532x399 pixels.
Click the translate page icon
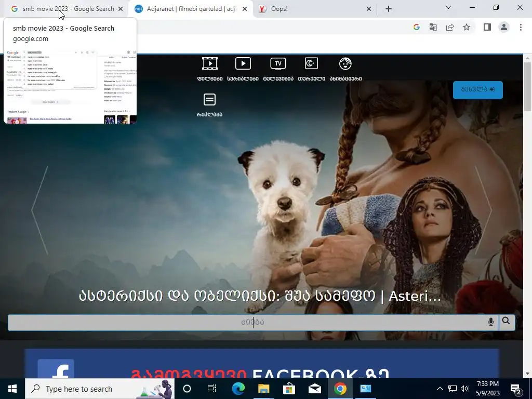[x=433, y=27]
